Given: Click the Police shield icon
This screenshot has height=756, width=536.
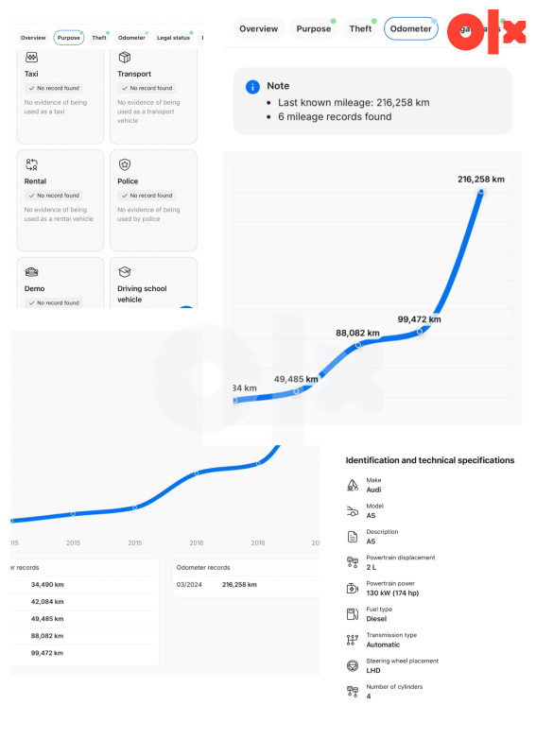Looking at the screenshot, I should pos(125,164).
